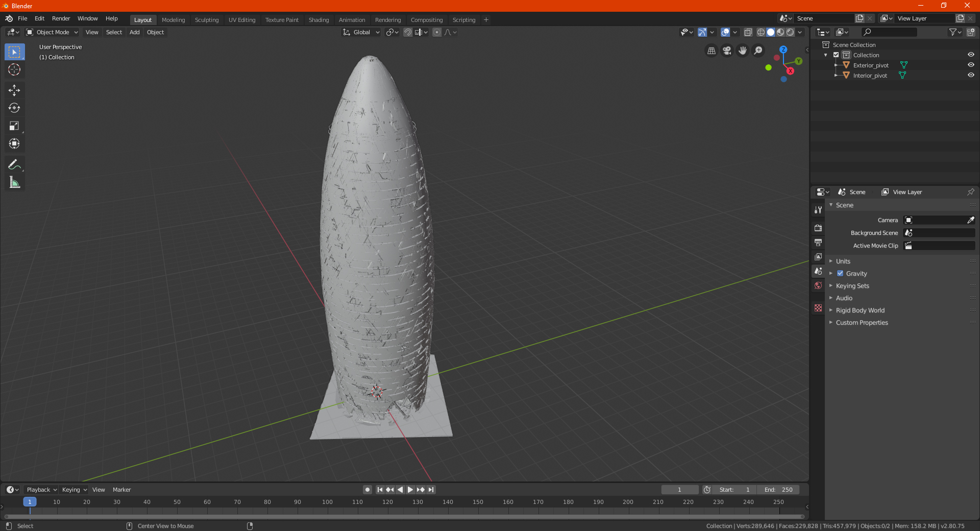This screenshot has width=980, height=531.
Task: Open Active Tool properties tab
Action: pos(818,210)
